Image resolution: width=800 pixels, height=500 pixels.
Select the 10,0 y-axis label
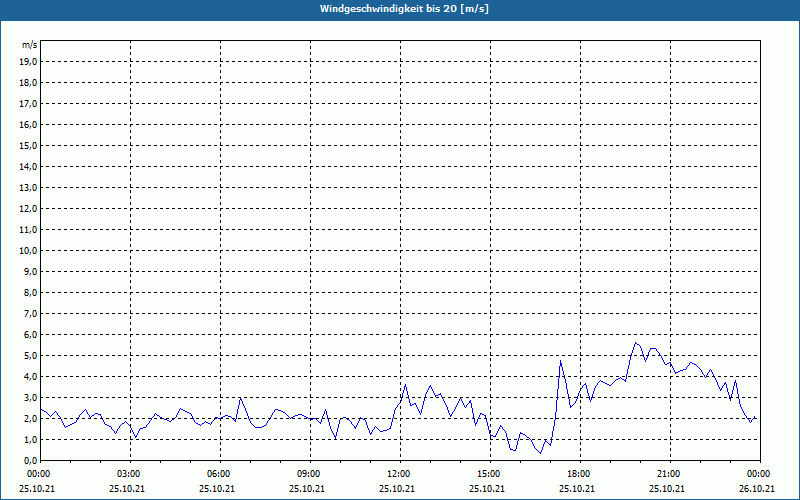pyautogui.click(x=29, y=250)
